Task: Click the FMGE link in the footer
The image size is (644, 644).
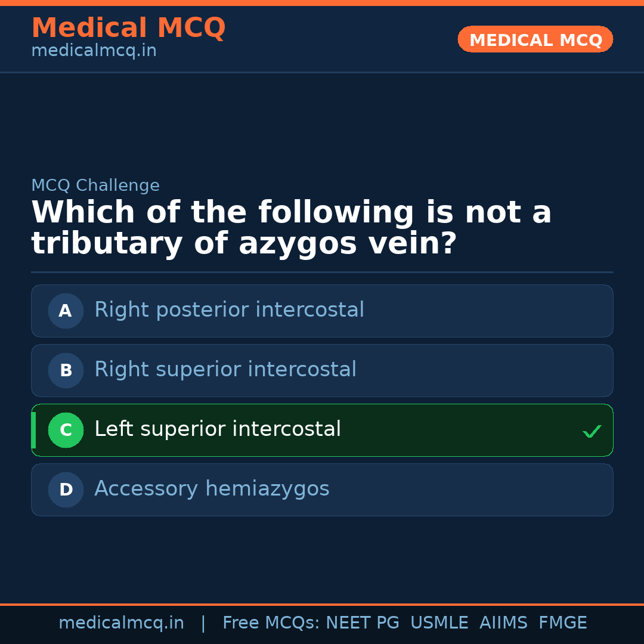Action: coord(562,622)
